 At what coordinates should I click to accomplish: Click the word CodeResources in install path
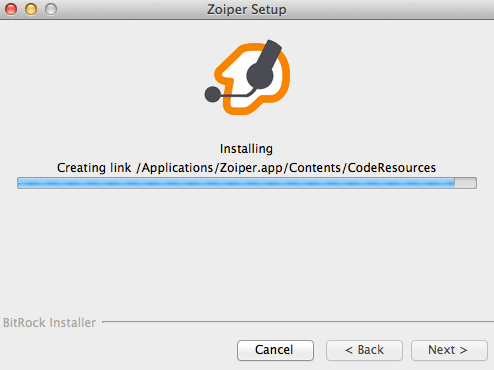click(x=392, y=168)
